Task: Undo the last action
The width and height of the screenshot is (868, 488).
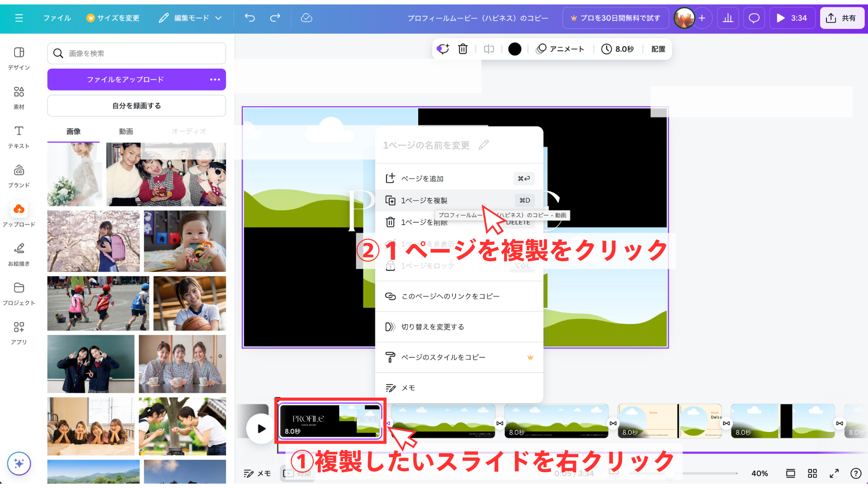Action: coord(250,18)
